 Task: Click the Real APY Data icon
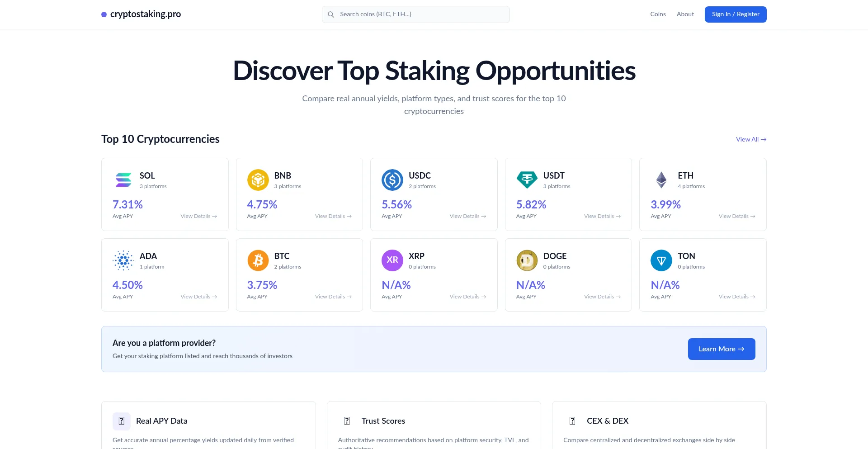click(121, 421)
